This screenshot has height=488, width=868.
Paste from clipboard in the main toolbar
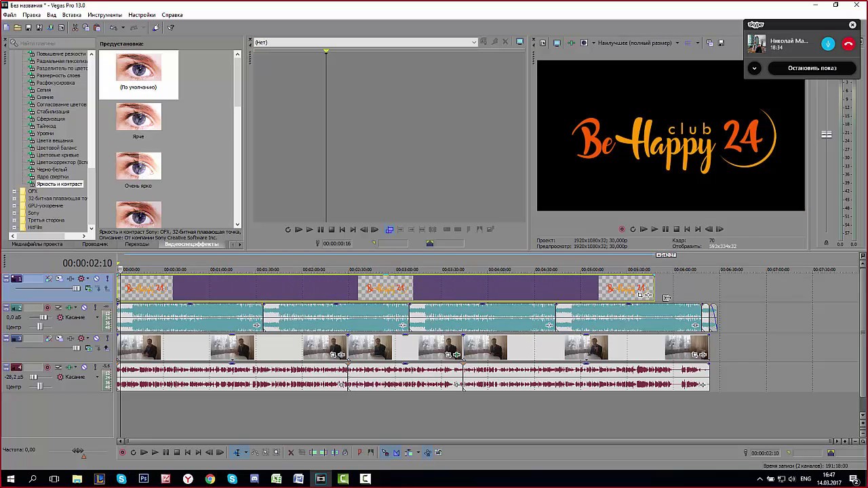pos(97,28)
